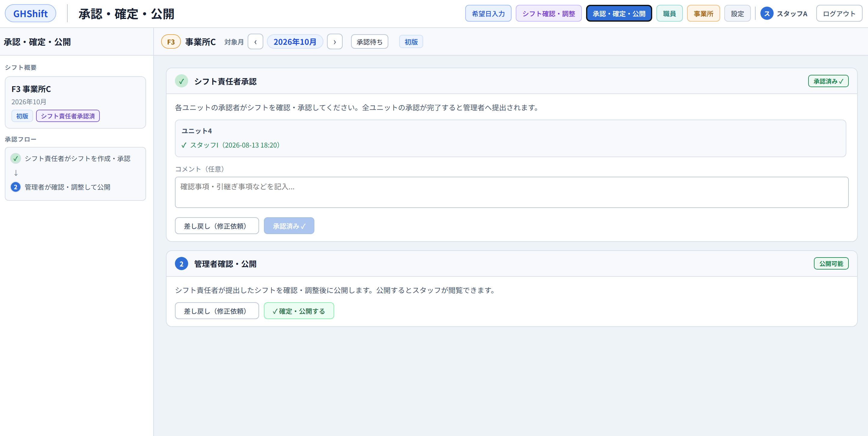Click シフト責任者承認済 tag in sidebar
868x436 pixels.
coord(68,116)
